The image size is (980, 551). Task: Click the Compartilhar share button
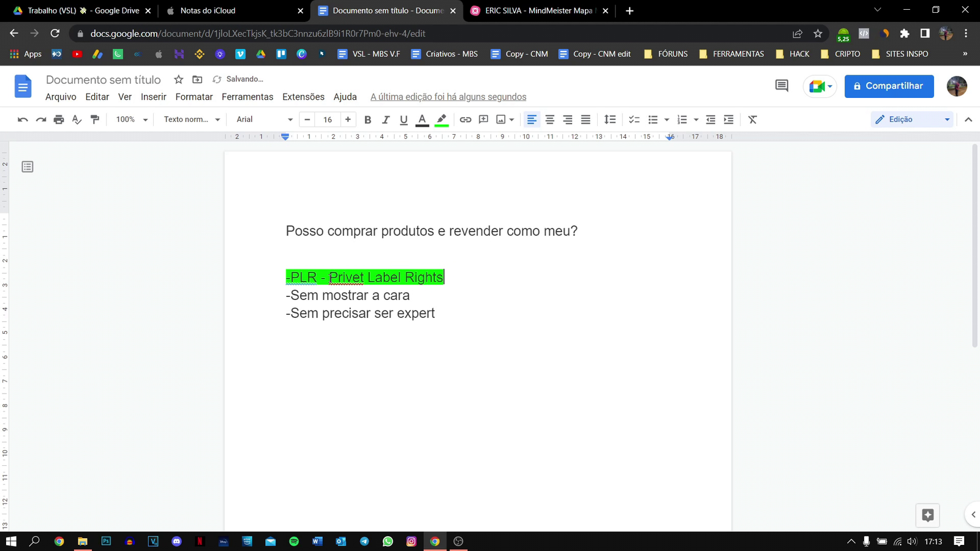(889, 86)
